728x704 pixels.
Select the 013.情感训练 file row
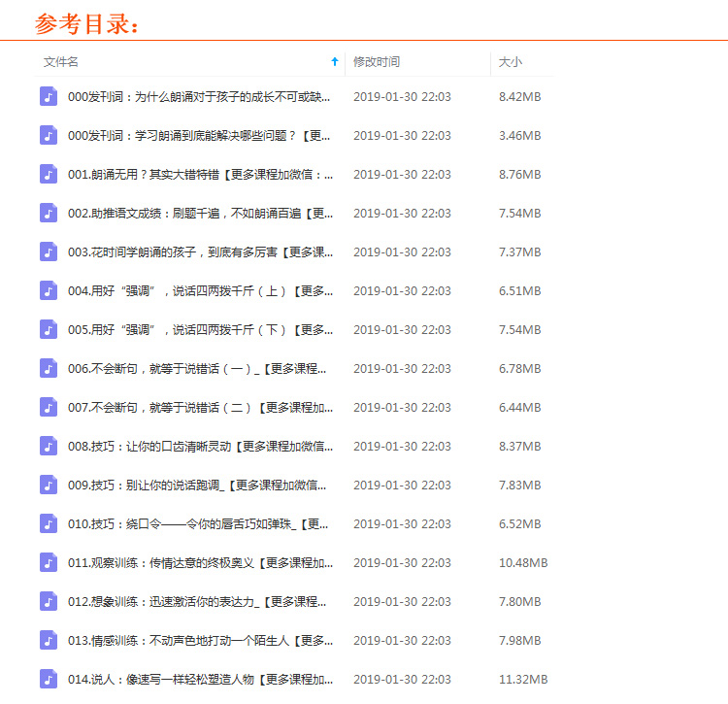(200, 640)
